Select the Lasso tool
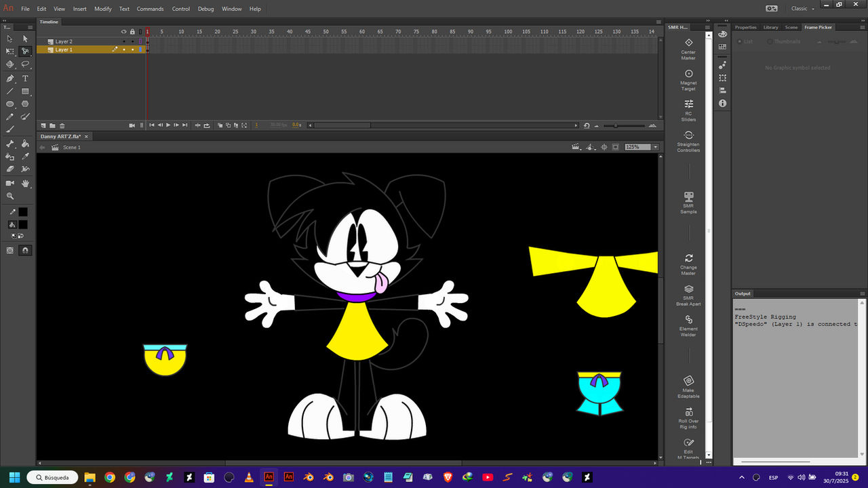This screenshot has width=868, height=488. click(25, 64)
